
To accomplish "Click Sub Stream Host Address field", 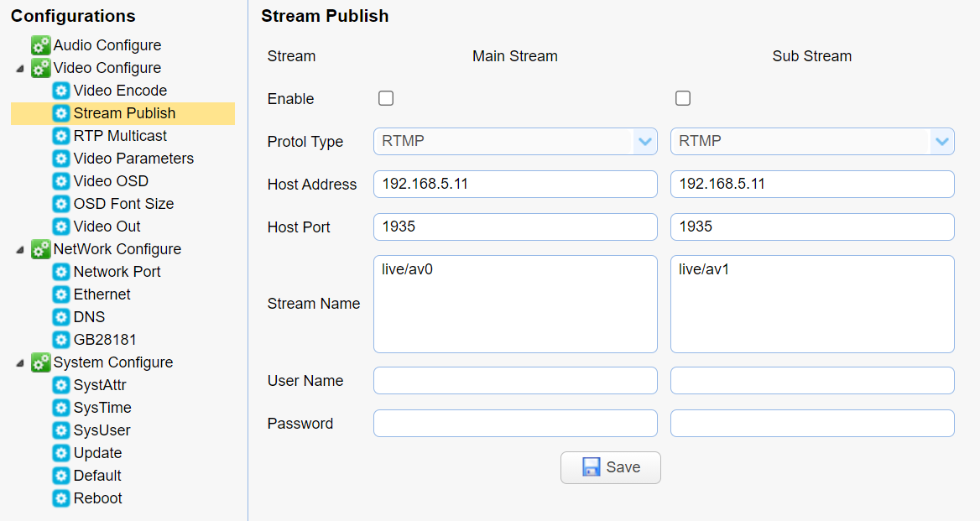I will coord(812,185).
